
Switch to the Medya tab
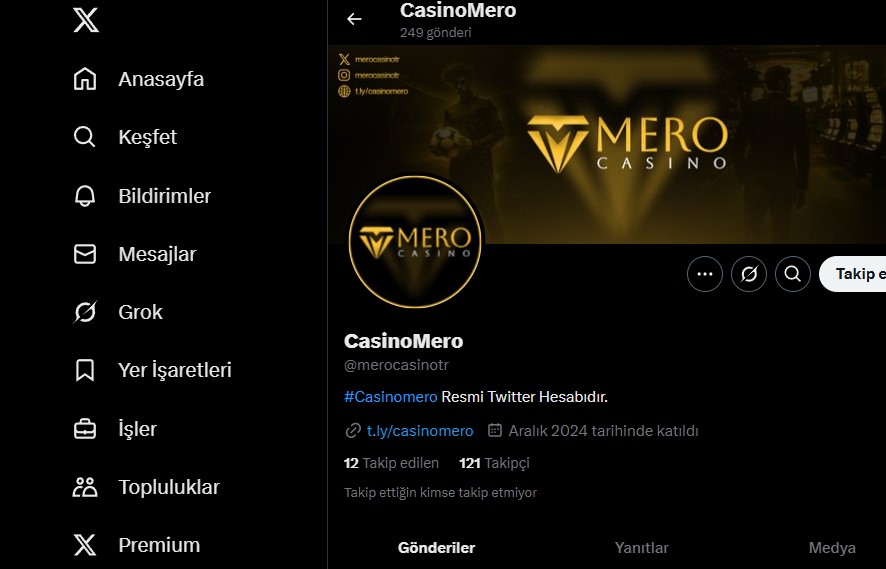coord(832,548)
